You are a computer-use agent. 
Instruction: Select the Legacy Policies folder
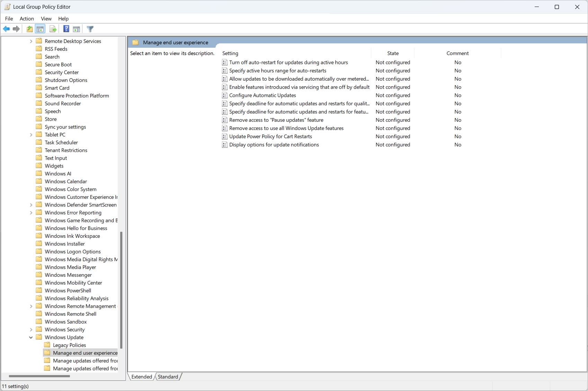pos(69,345)
